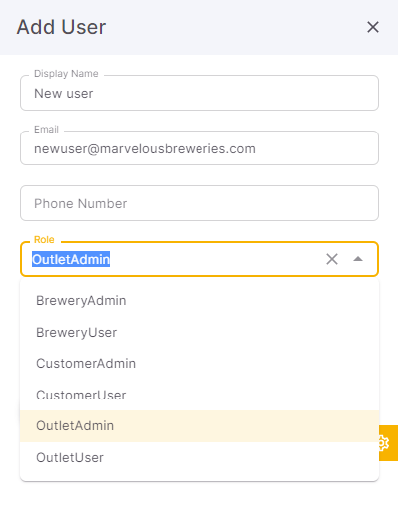Clear the selected OutletAdmin role

click(332, 259)
